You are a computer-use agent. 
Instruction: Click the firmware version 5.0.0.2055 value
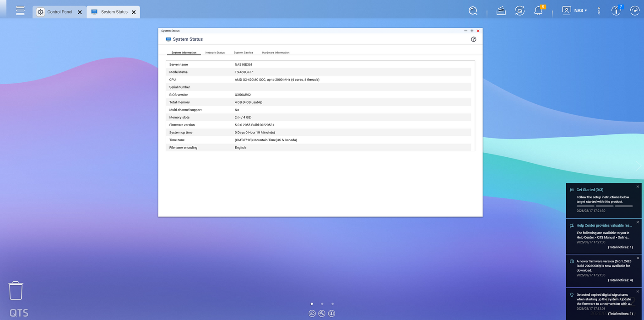254,125
